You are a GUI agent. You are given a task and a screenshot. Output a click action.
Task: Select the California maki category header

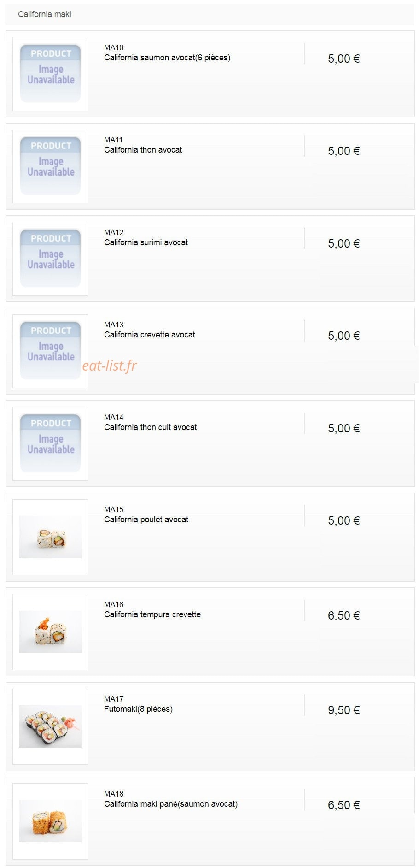coord(45,14)
